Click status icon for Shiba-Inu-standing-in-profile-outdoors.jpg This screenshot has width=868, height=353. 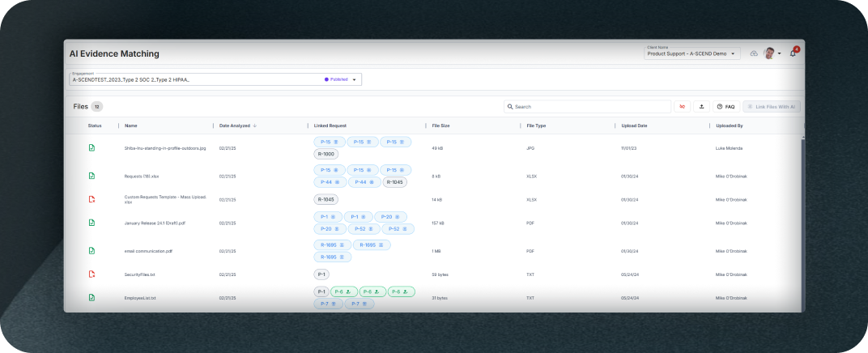pyautogui.click(x=91, y=147)
